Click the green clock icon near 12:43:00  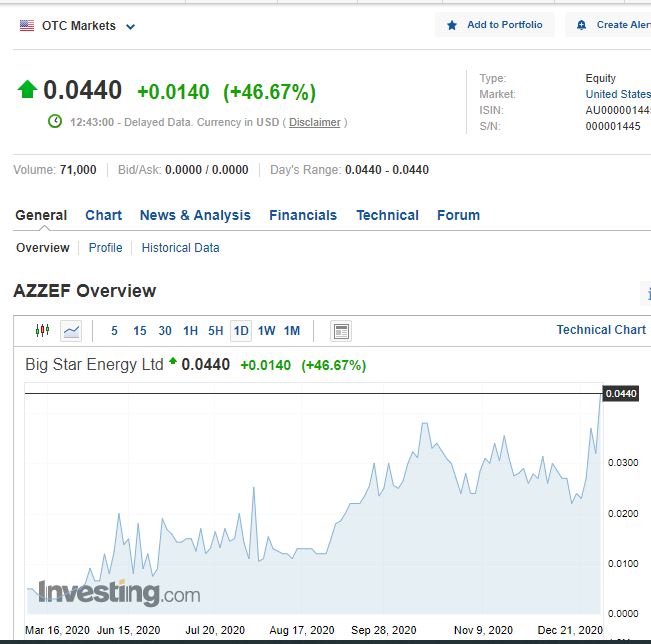(55, 122)
